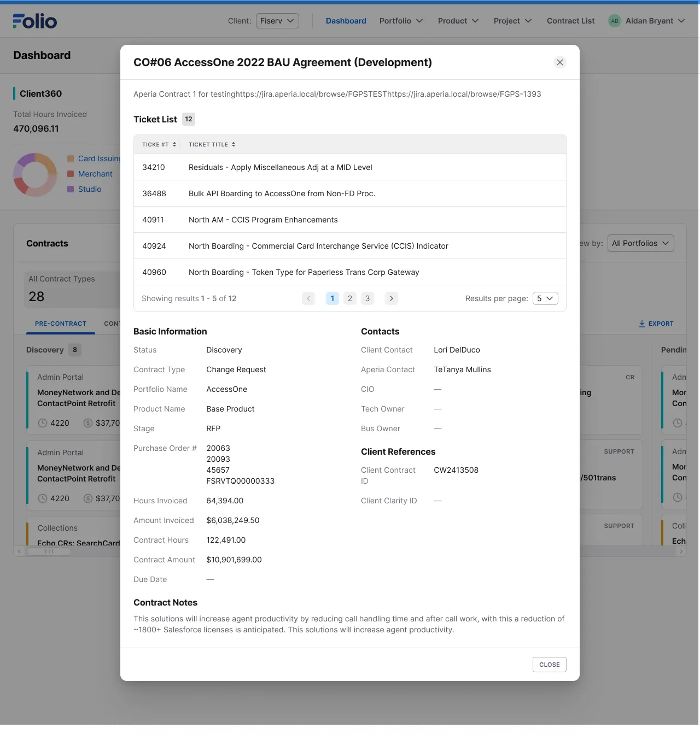Click the Studio legend color swatch

[x=71, y=189]
